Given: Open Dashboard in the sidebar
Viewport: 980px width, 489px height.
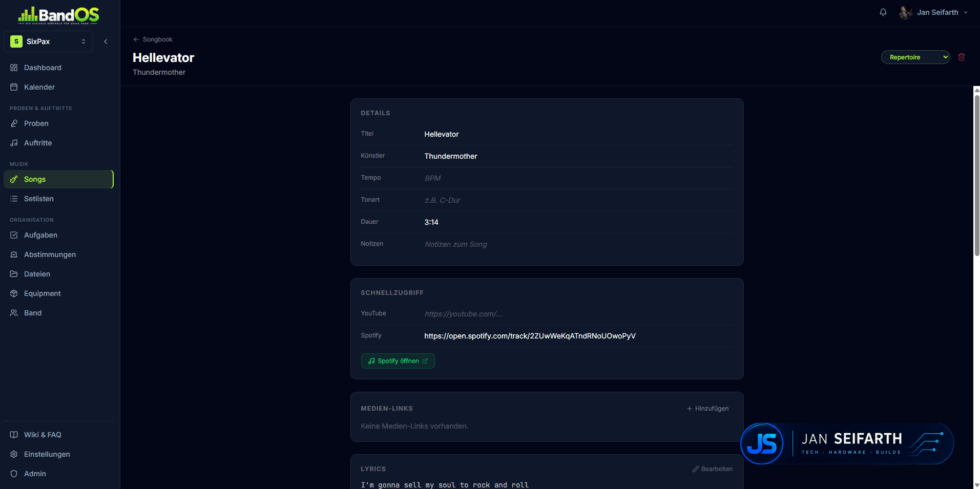Looking at the screenshot, I should point(58,68).
